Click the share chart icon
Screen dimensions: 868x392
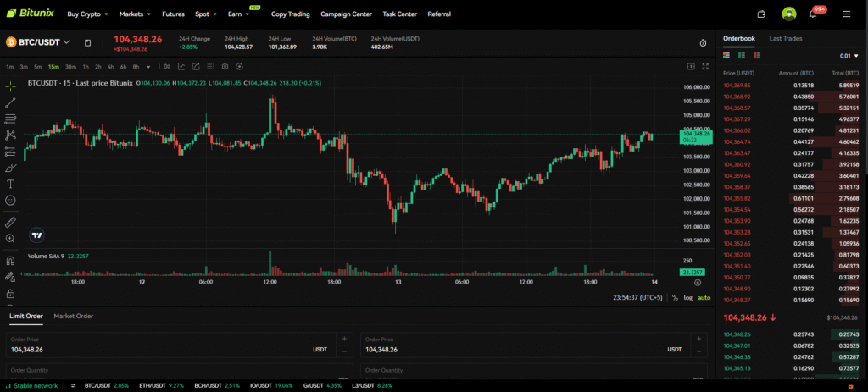point(196,66)
